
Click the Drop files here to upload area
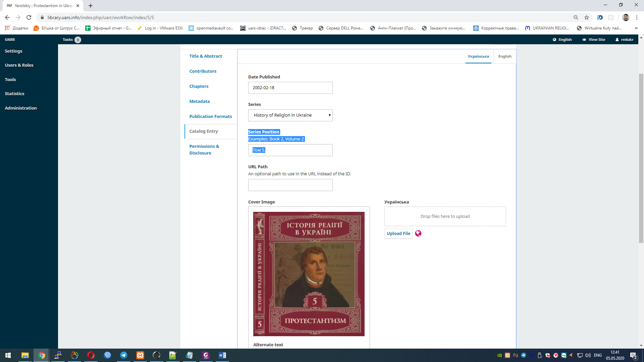445,217
